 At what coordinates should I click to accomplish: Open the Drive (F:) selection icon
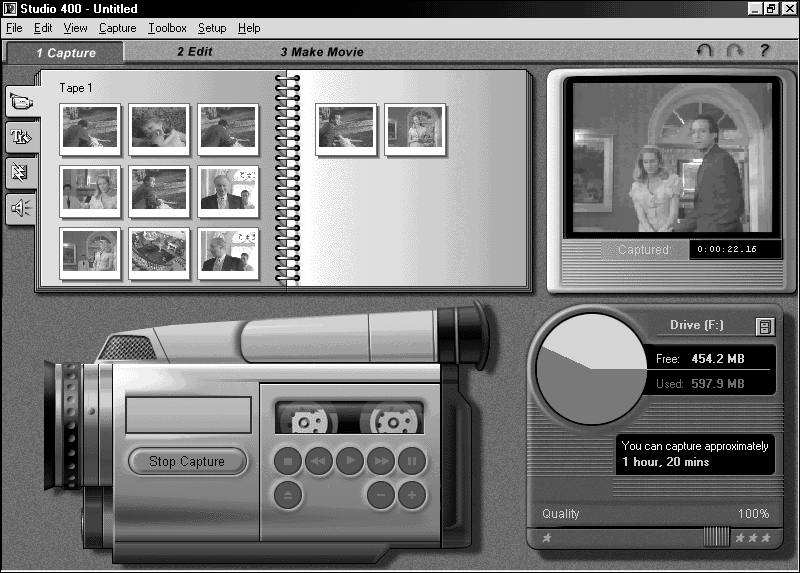764,327
